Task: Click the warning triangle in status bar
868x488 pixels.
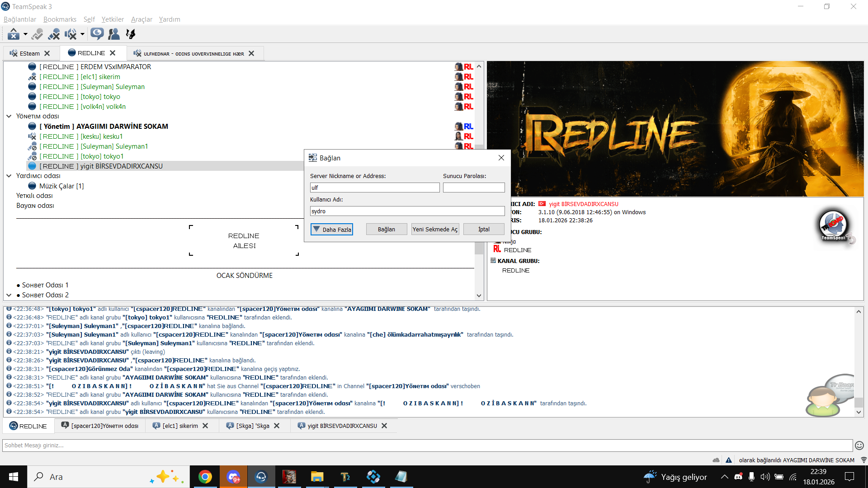Action: [x=729, y=460]
